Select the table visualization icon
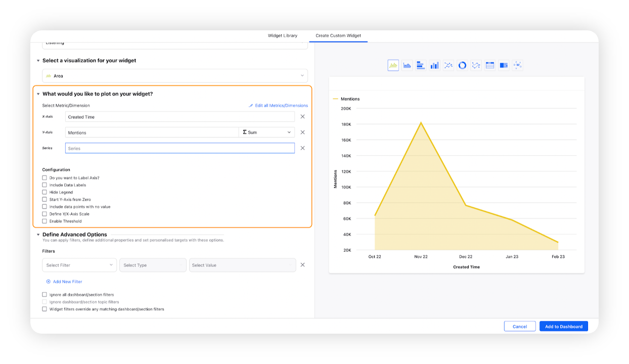This screenshot has height=364, width=629. 489,65
